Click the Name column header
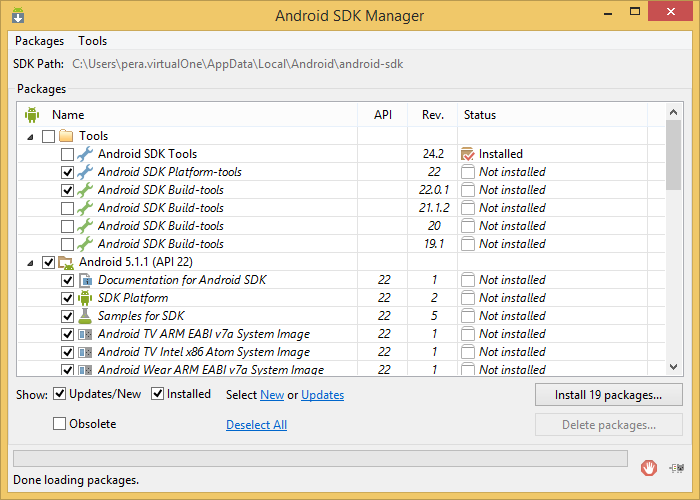 (x=188, y=115)
